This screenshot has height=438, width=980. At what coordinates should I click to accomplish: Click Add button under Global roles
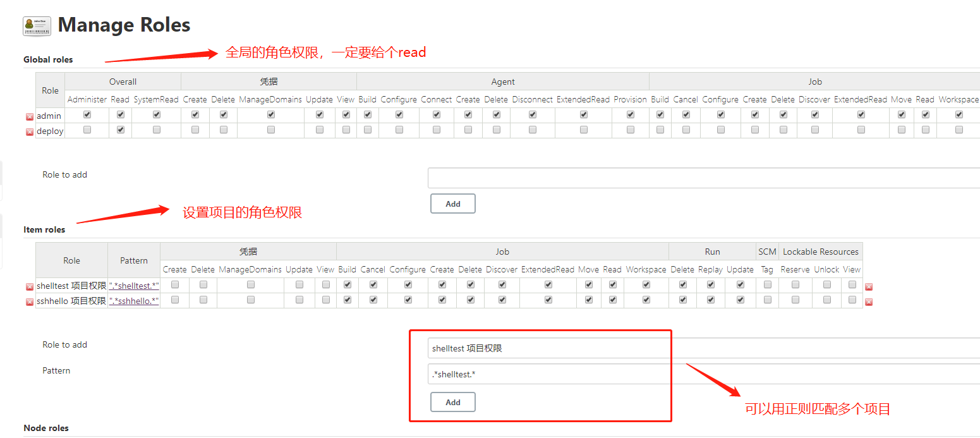click(x=453, y=204)
